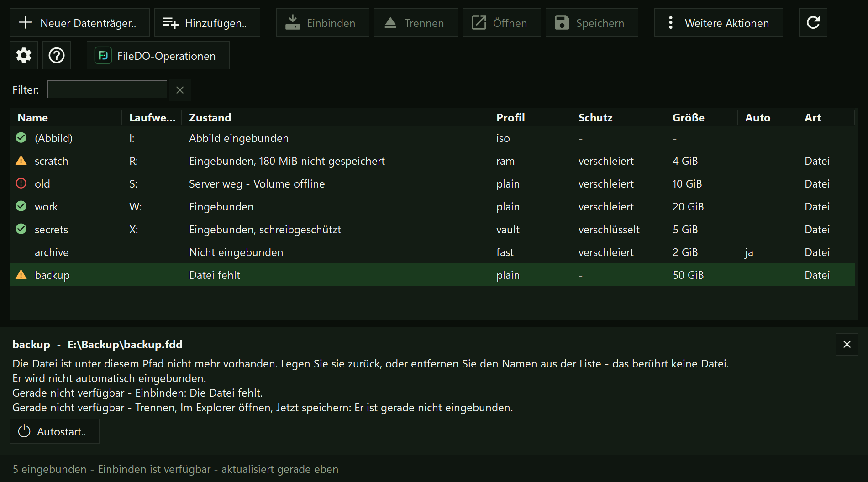This screenshot has height=482, width=868.
Task: Open settings via the gear icon
Action: pos(24,55)
